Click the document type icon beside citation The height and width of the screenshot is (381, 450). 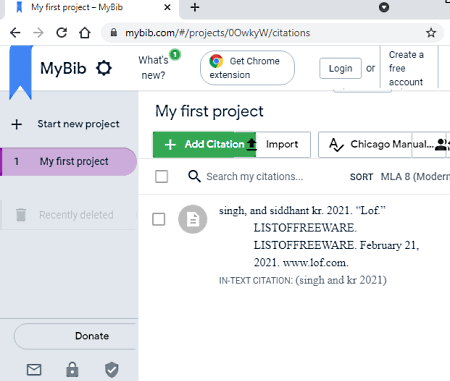click(193, 219)
